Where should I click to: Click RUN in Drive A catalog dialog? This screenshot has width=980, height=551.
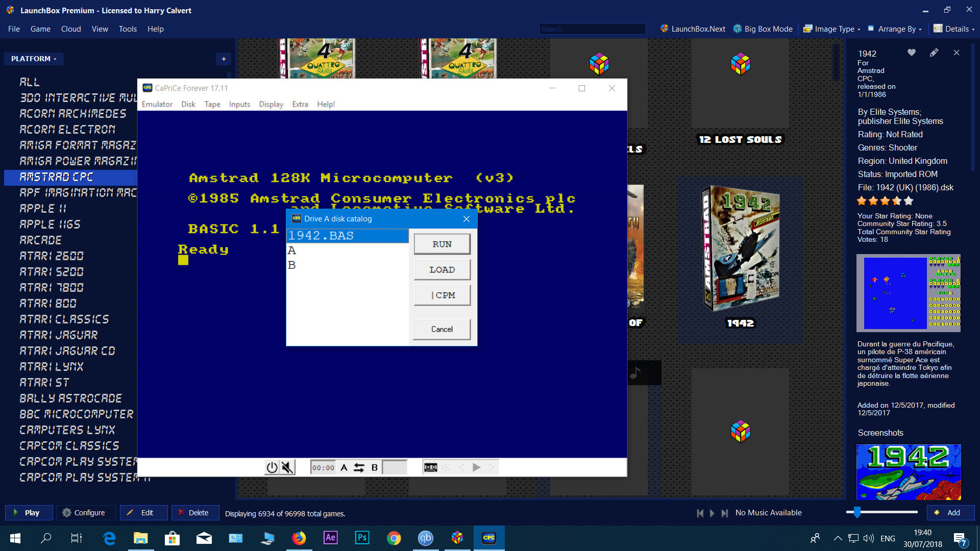tap(442, 244)
